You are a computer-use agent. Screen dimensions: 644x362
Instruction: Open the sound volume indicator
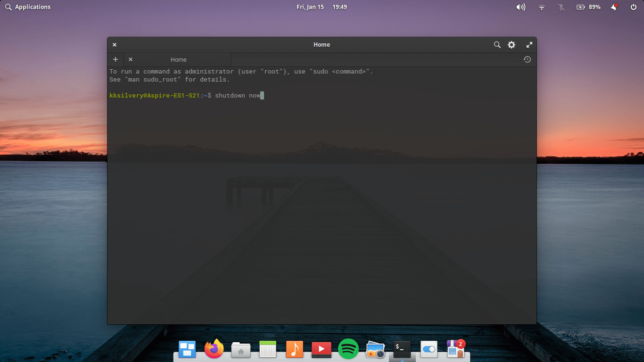(521, 7)
